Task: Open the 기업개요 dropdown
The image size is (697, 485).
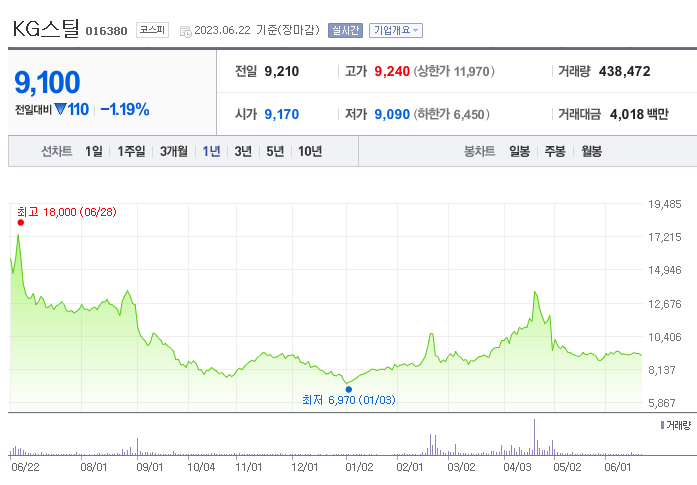Action: pyautogui.click(x=396, y=30)
